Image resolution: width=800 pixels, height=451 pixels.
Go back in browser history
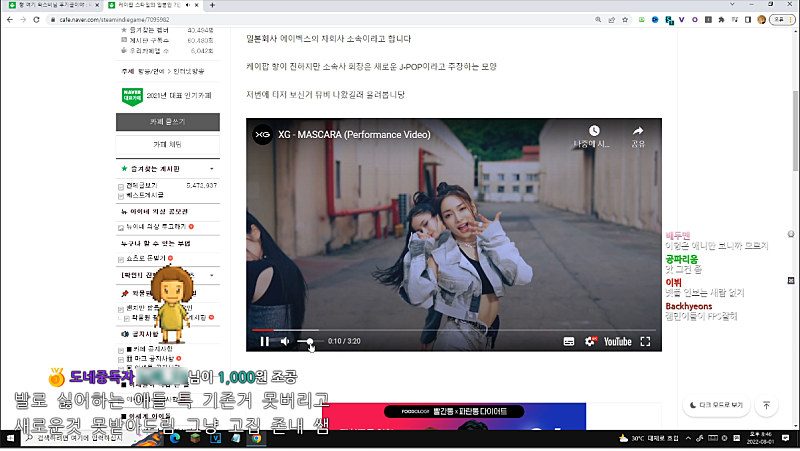(x=10, y=19)
